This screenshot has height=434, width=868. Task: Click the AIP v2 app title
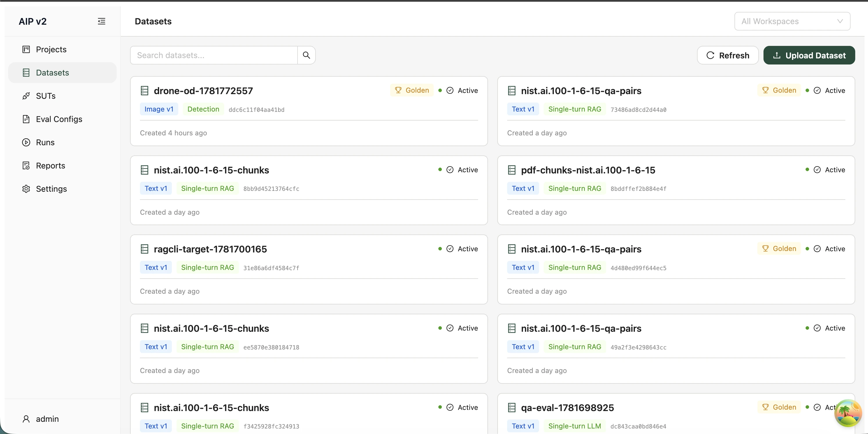(33, 21)
